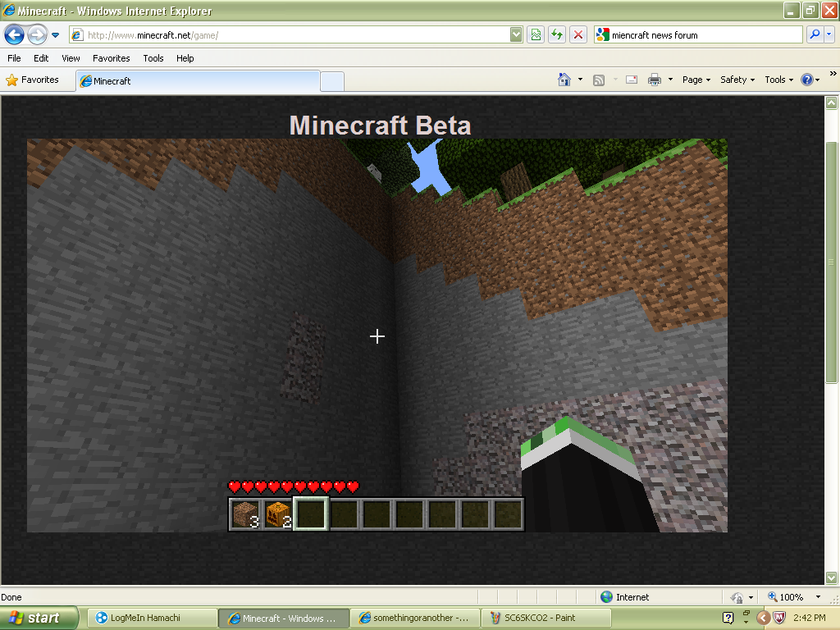Click the Internet Explorer title bar icon
840x630 pixels.
point(8,10)
